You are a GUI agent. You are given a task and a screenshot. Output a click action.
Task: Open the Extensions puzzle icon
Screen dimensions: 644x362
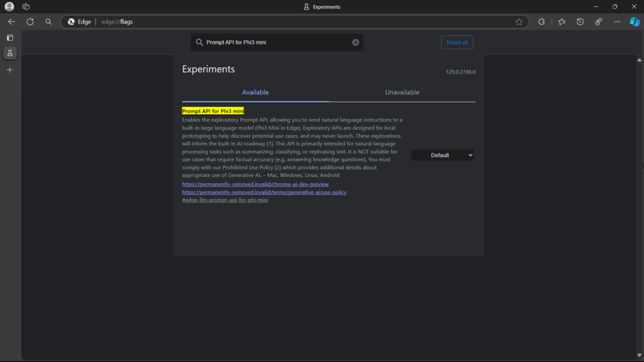pyautogui.click(x=541, y=22)
